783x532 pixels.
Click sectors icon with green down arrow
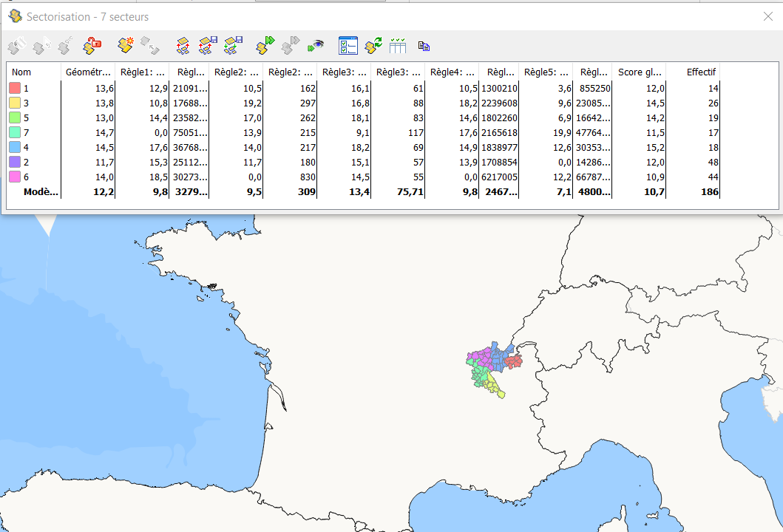(x=234, y=46)
